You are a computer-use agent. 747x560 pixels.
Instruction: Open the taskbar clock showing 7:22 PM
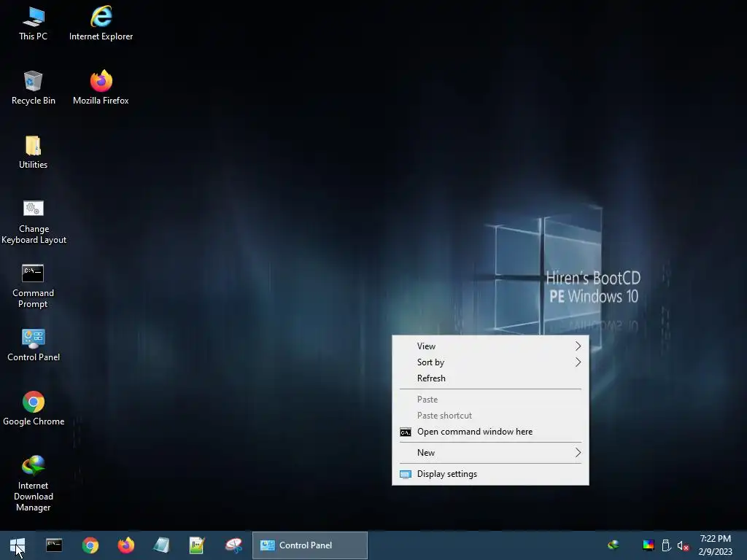pos(715,545)
